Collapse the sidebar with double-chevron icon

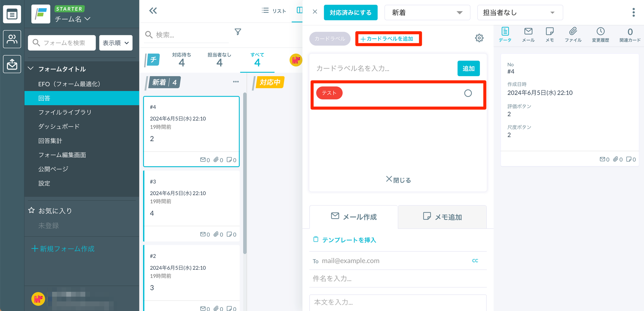pos(153,11)
